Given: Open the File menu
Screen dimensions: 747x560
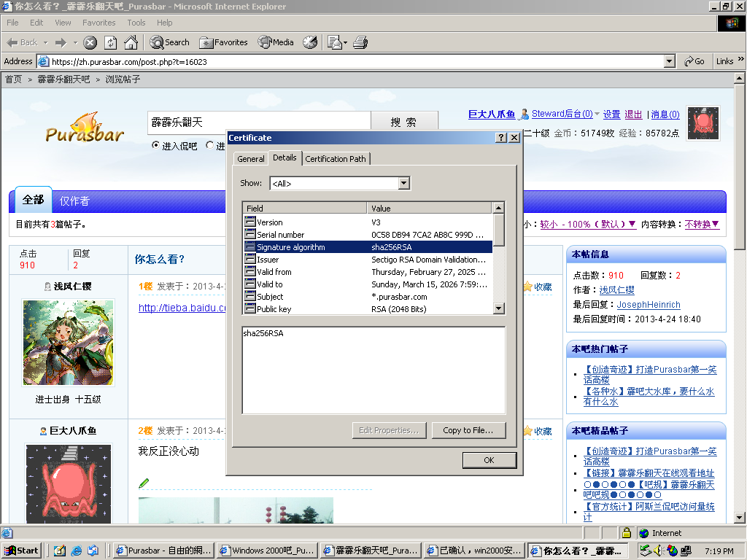Looking at the screenshot, I should coord(12,23).
